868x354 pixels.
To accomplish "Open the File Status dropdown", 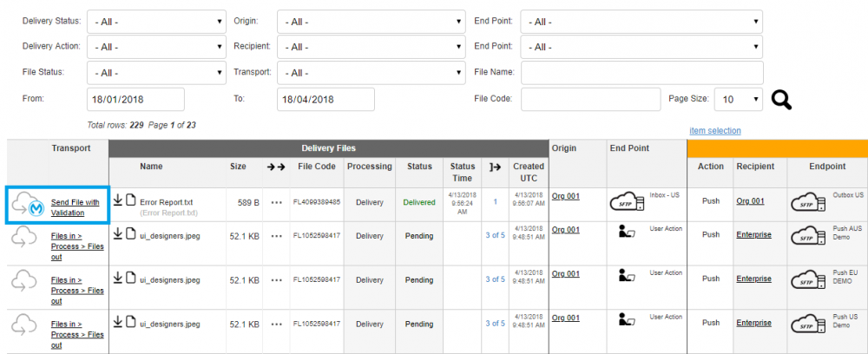I will (156, 73).
